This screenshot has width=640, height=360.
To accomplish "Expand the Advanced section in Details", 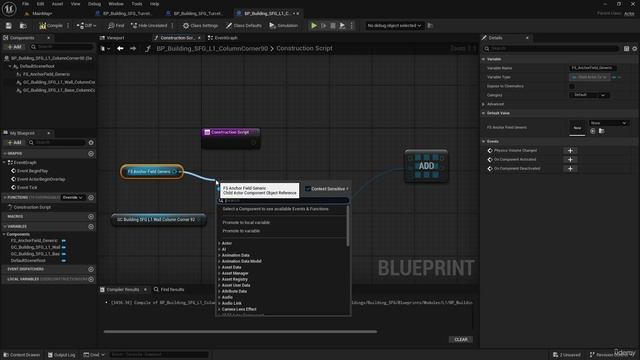I will (484, 104).
